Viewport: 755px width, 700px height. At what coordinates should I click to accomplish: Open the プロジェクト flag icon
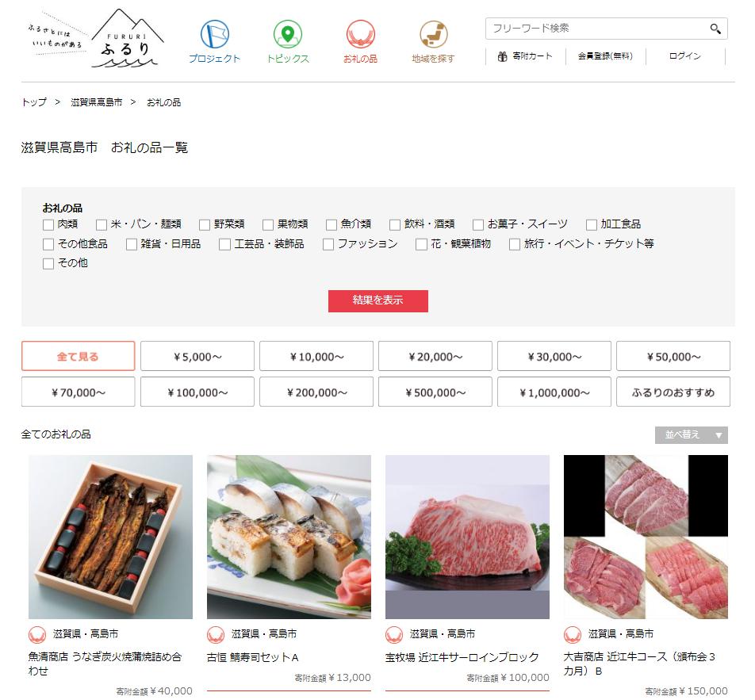tap(214, 34)
